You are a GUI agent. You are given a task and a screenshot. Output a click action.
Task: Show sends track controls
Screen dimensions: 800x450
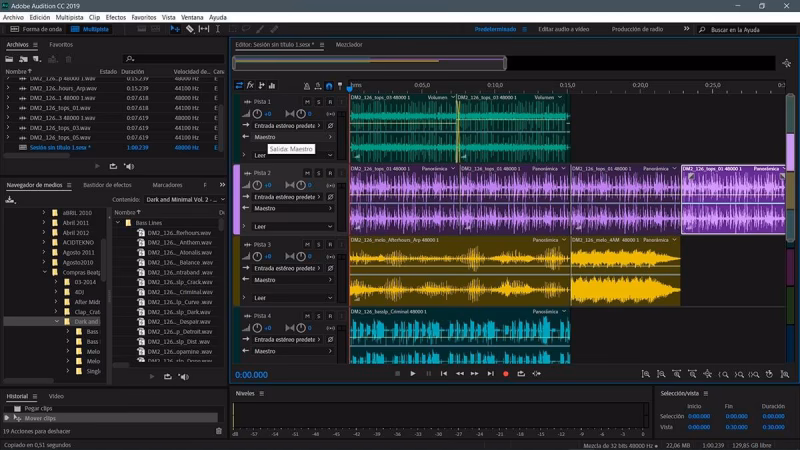point(261,85)
